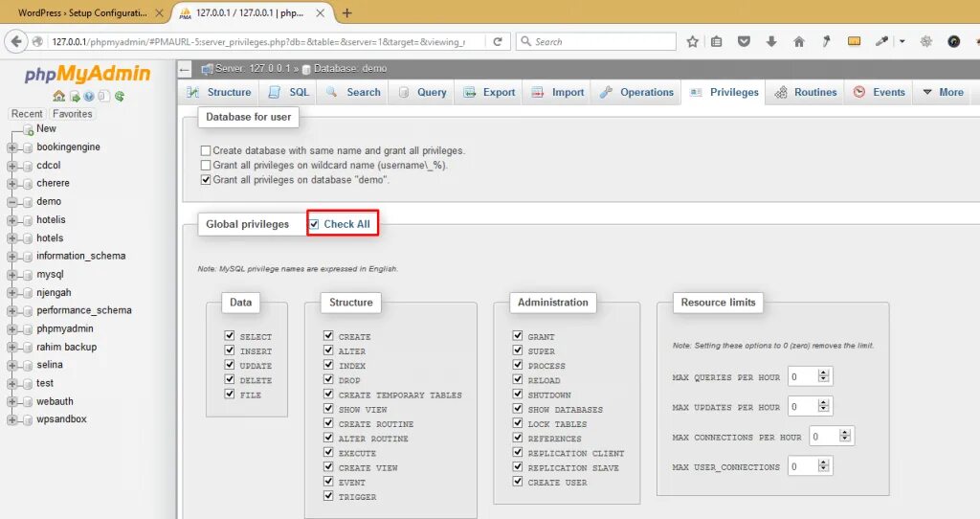Check Grant all privileges on wildcard name

[206, 165]
